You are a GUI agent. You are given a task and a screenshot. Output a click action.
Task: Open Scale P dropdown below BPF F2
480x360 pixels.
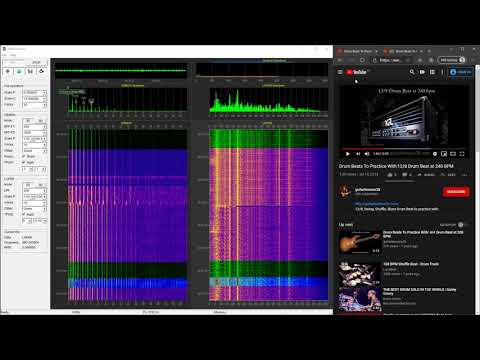tap(34, 139)
